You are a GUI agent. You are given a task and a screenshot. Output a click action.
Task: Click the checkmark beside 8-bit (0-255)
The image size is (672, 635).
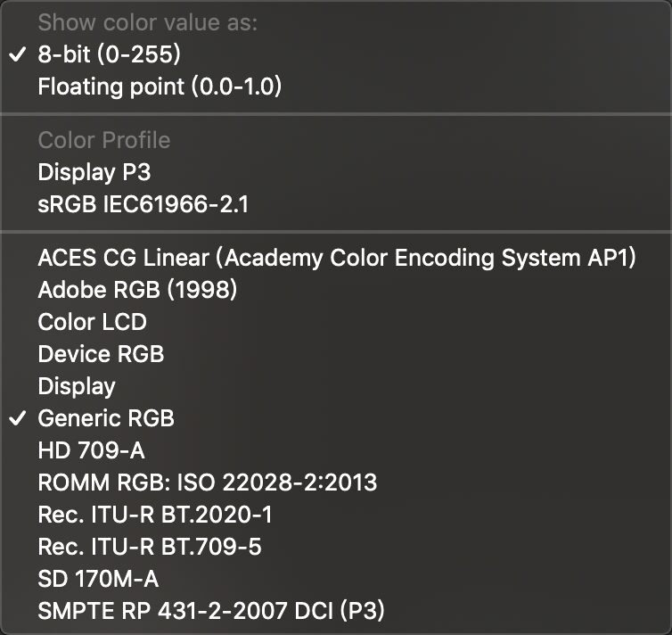[17, 54]
